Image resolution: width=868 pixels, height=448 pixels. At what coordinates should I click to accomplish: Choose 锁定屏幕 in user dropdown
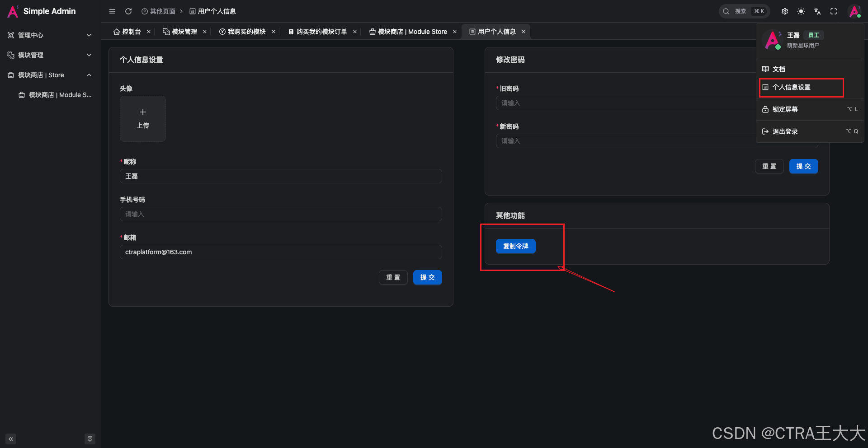[810, 109]
